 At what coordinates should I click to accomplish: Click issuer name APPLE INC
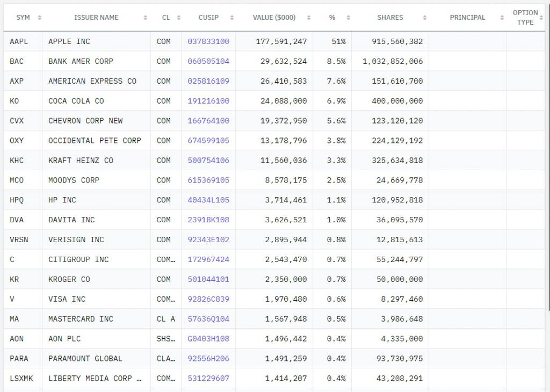[69, 41]
